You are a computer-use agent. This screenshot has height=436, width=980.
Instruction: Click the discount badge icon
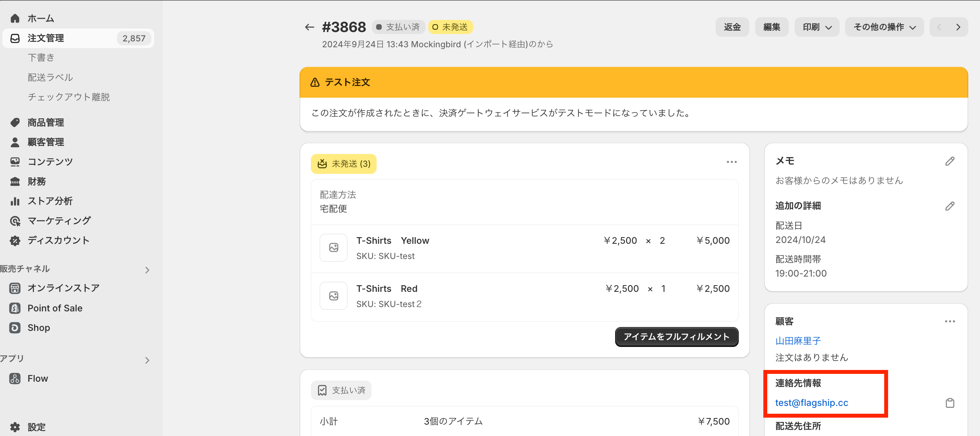pos(15,241)
